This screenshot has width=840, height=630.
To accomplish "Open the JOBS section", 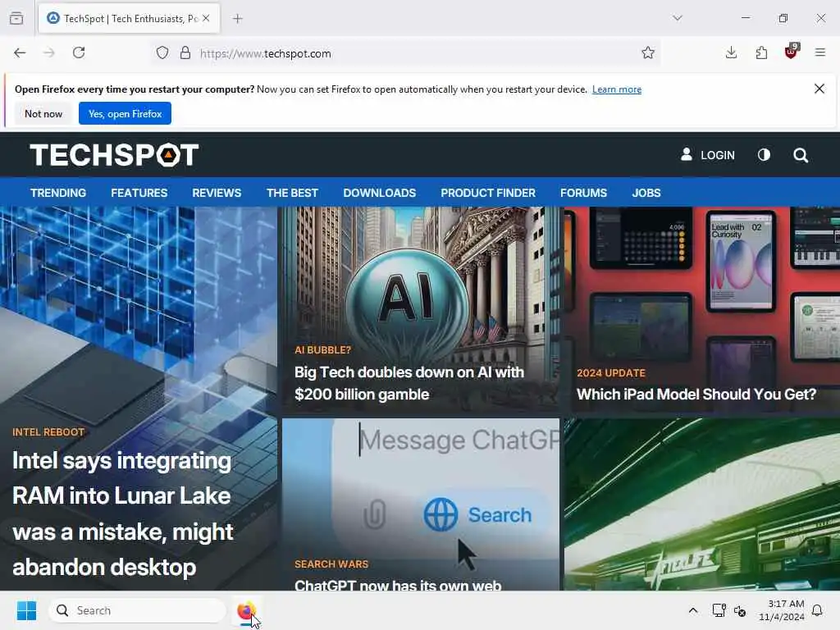I will [x=646, y=193].
